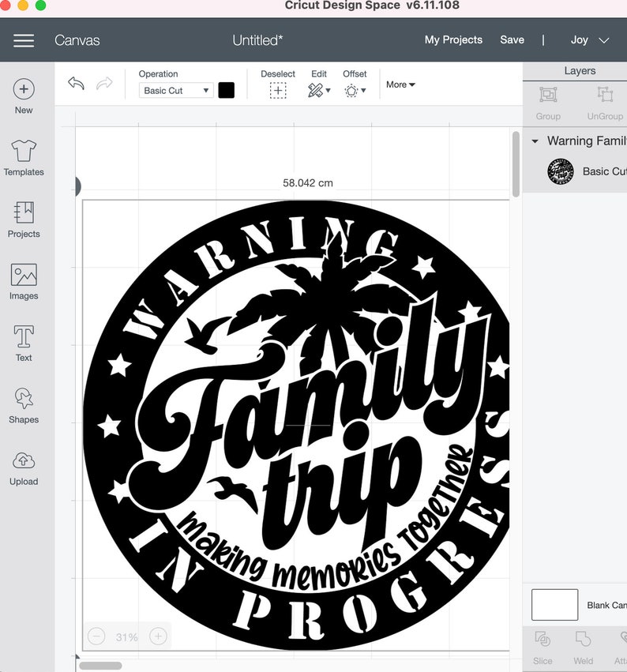Click the 31% zoom level
Screen dimensions: 627x672
127,637
